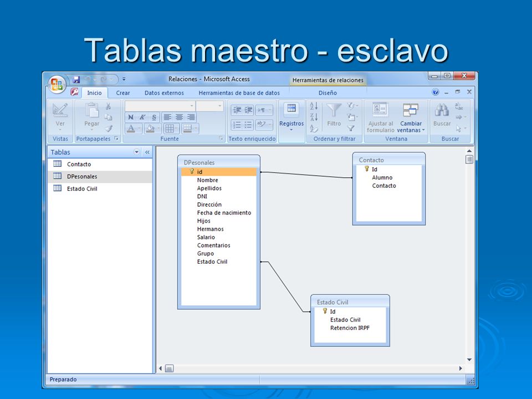Click vertical scrollbar up arrow
The height and width of the screenshot is (399, 532).
coord(469,151)
